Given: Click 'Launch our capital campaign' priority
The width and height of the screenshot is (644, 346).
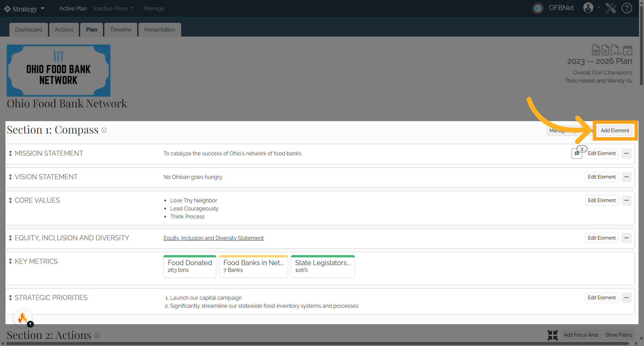Looking at the screenshot, I should pyautogui.click(x=206, y=298).
